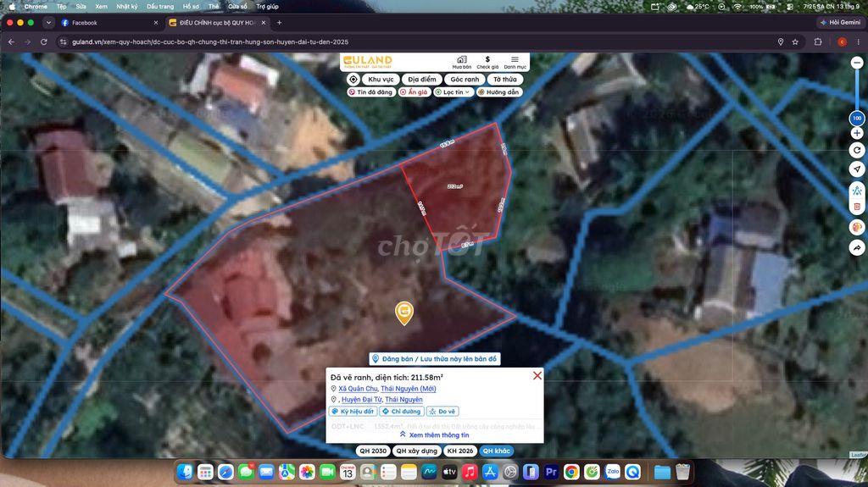The image size is (868, 487).
Task: Toggle Tin đã đăng listings
Action: pos(370,92)
